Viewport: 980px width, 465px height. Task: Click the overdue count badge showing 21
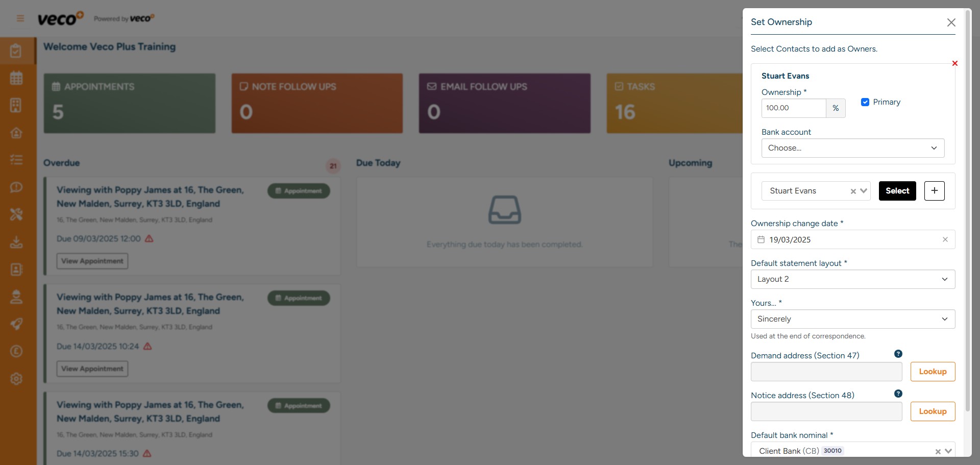point(333,166)
